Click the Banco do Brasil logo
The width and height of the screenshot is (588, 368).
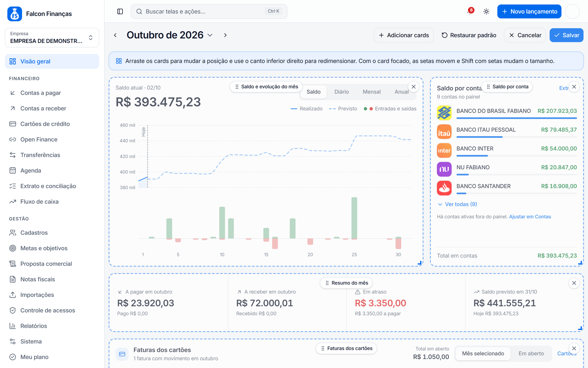pyautogui.click(x=444, y=113)
